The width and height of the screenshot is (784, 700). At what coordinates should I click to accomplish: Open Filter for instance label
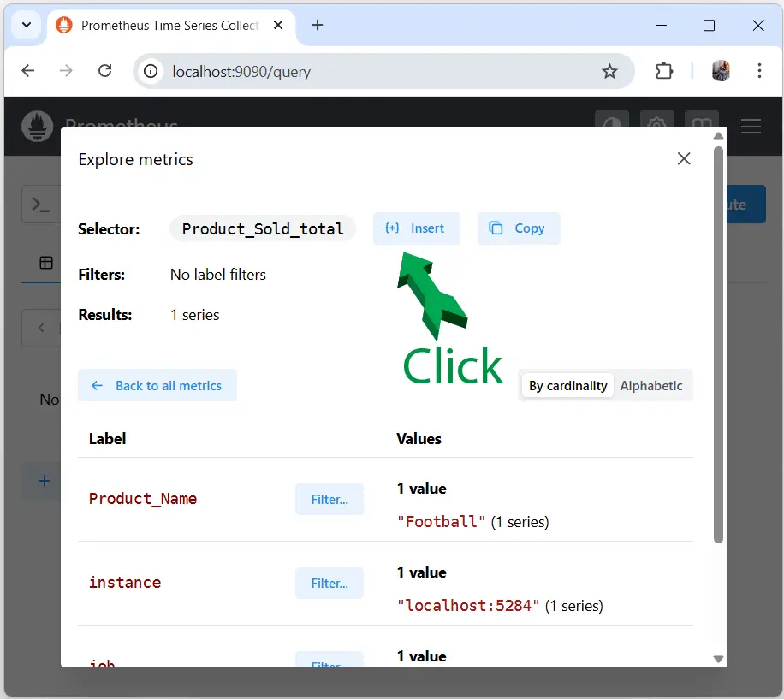[x=329, y=584]
